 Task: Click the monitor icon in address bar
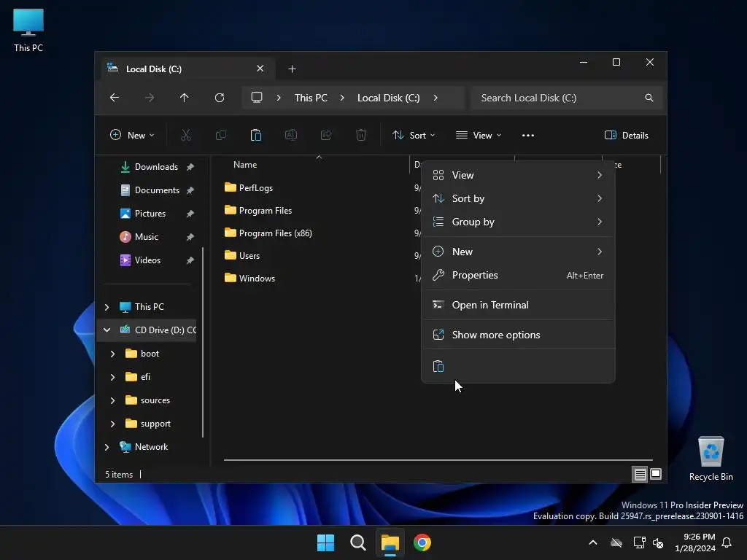click(257, 98)
